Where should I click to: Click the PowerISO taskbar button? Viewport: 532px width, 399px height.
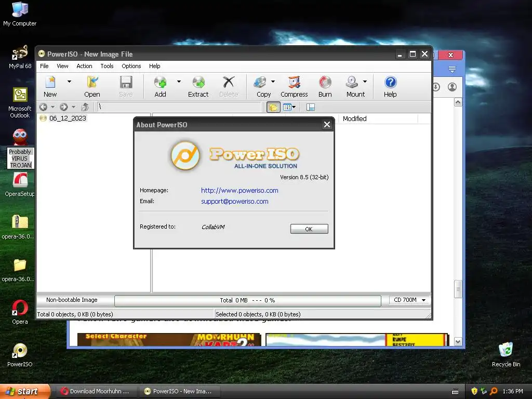coord(180,391)
